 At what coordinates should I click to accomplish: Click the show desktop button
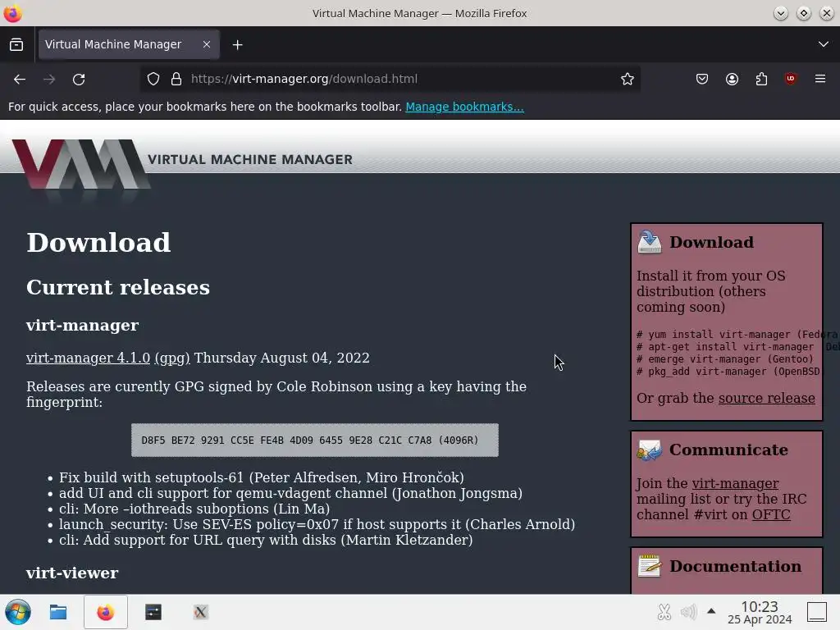(817, 612)
